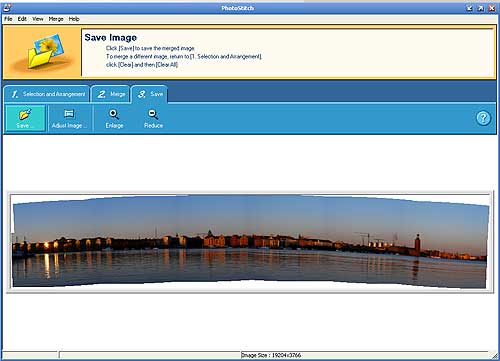The width and height of the screenshot is (500, 361).
Task: Open the Help menu
Action: tap(74, 19)
